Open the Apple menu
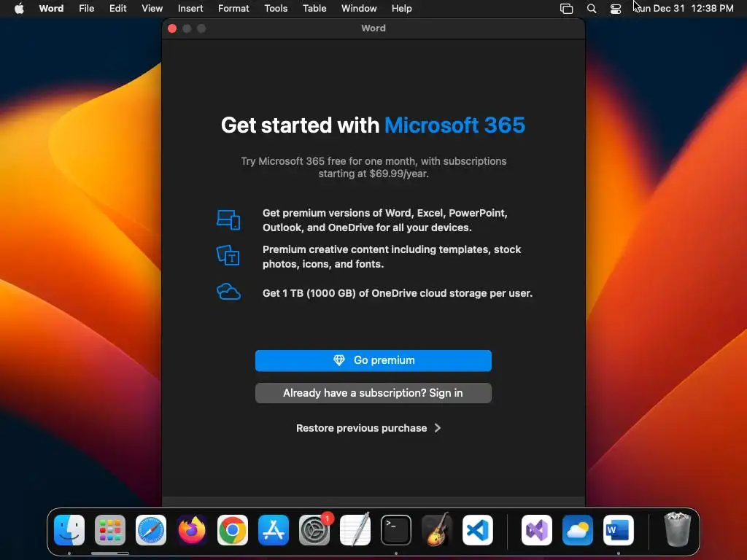 tap(19, 9)
